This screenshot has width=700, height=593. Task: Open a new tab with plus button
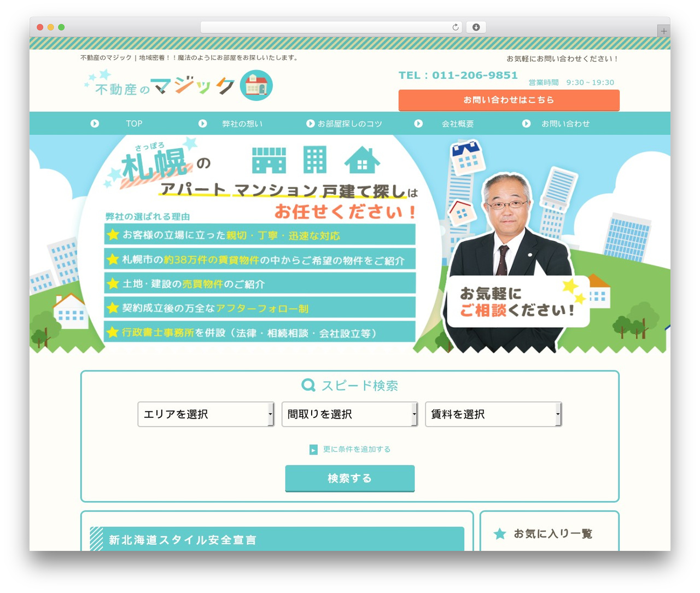click(x=663, y=31)
